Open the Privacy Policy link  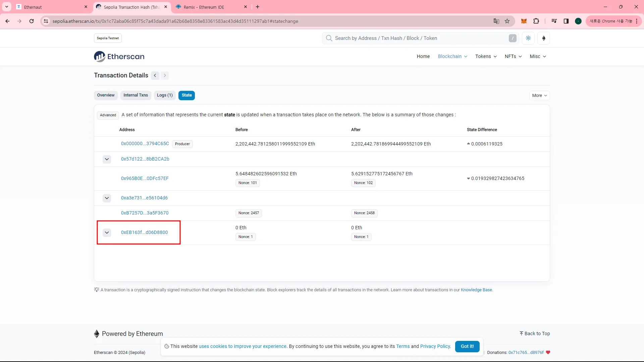coord(435,347)
